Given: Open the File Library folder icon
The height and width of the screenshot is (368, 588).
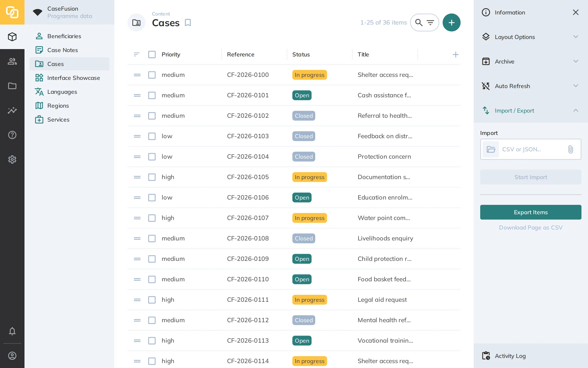Looking at the screenshot, I should tap(12, 86).
